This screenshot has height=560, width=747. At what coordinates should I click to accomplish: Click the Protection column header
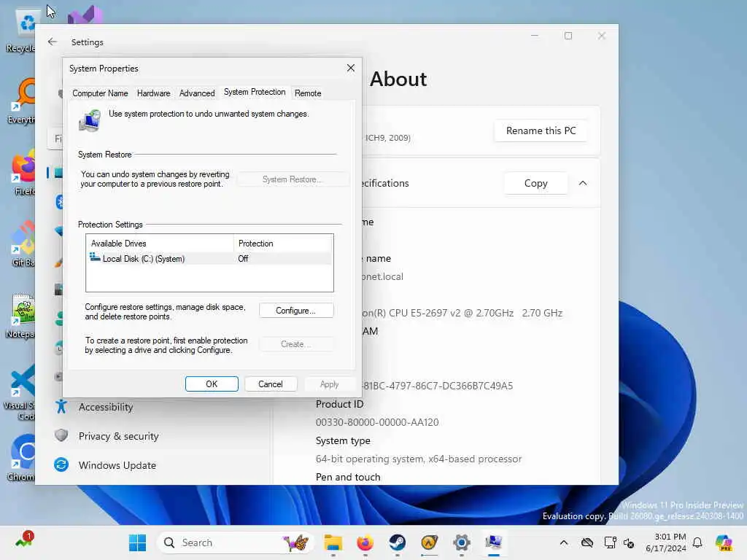click(x=283, y=244)
